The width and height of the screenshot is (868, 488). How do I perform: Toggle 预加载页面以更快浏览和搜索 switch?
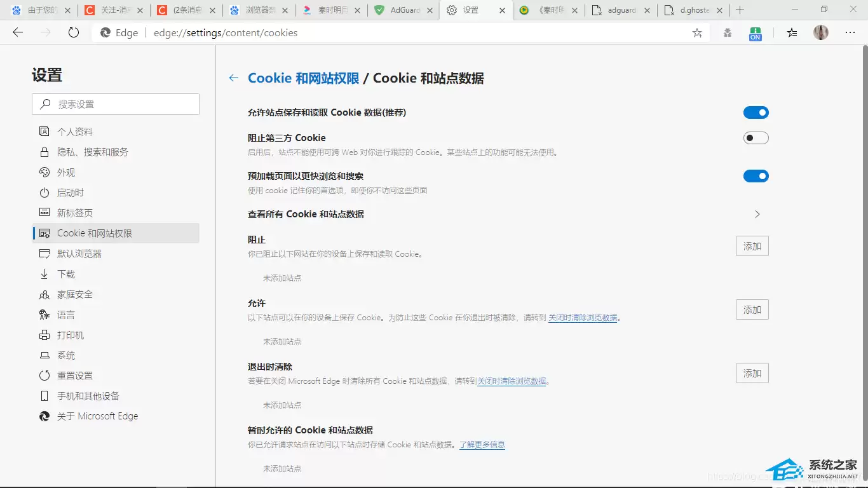(x=756, y=176)
